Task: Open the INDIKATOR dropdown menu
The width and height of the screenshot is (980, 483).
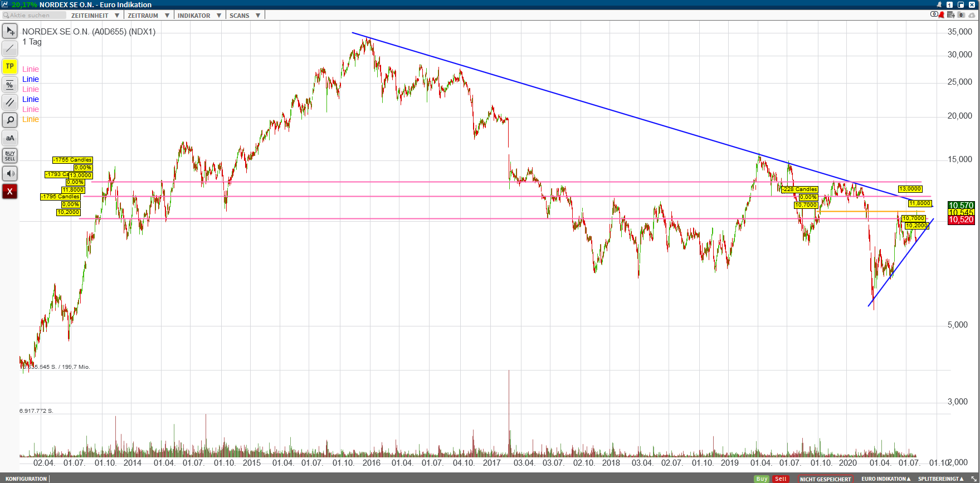Action: 199,16
